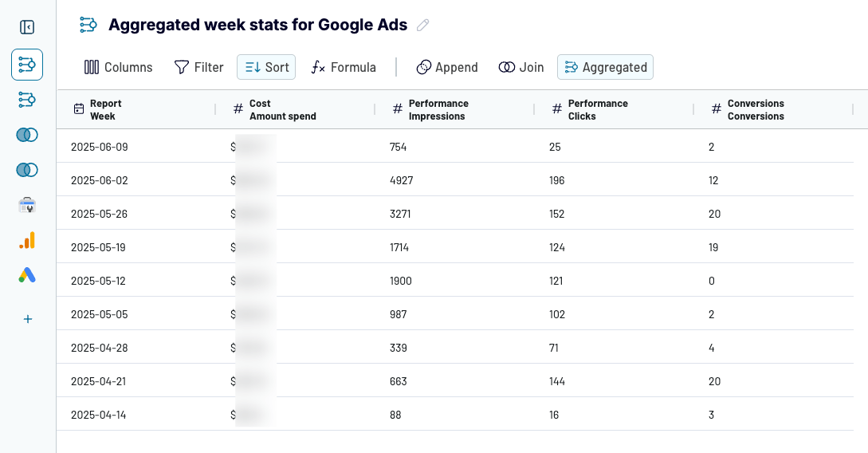Select the Google Ads source icon

27,275
